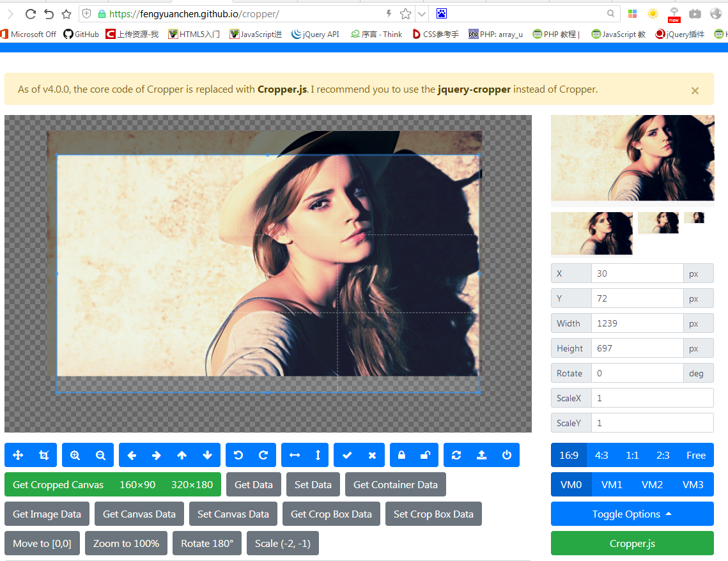The height and width of the screenshot is (561, 728).
Task: Expand the Toggle Options dropdown
Action: [x=631, y=514]
